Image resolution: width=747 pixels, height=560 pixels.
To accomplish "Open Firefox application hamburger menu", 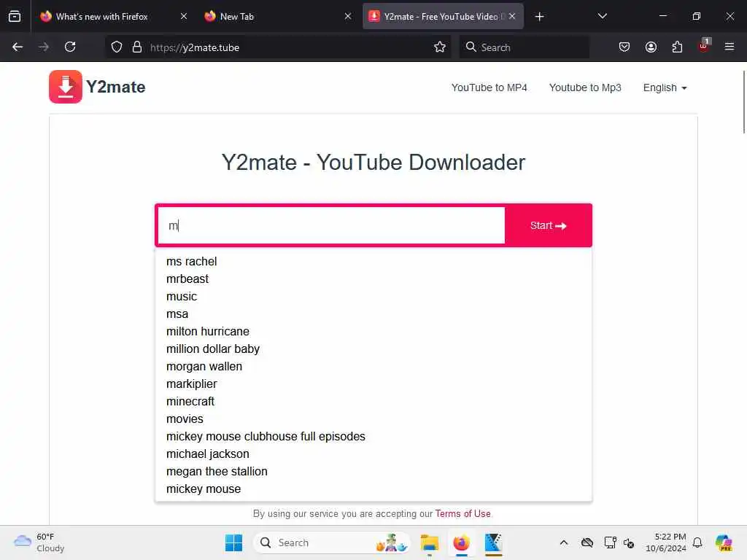I will (729, 47).
